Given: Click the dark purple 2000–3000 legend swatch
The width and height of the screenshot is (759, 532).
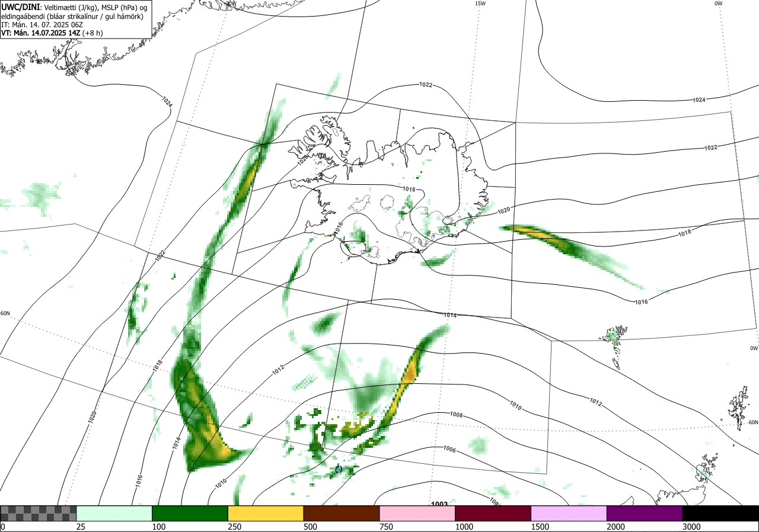Looking at the screenshot, I should [645, 513].
